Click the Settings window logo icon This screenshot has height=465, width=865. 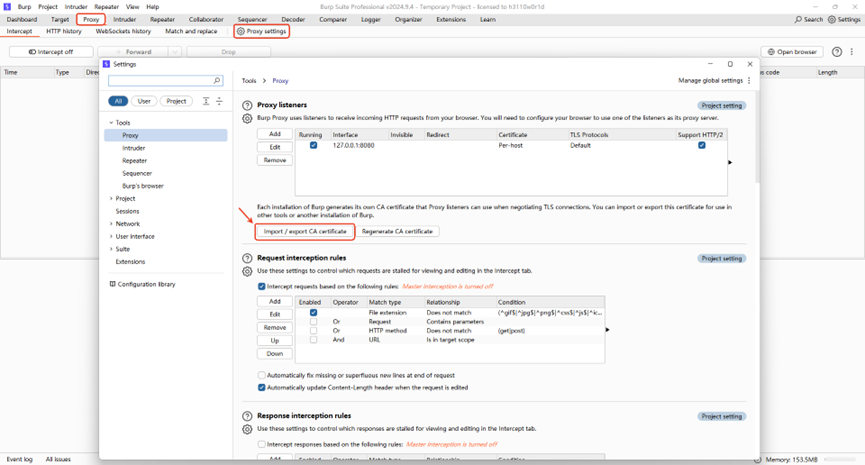(x=106, y=64)
